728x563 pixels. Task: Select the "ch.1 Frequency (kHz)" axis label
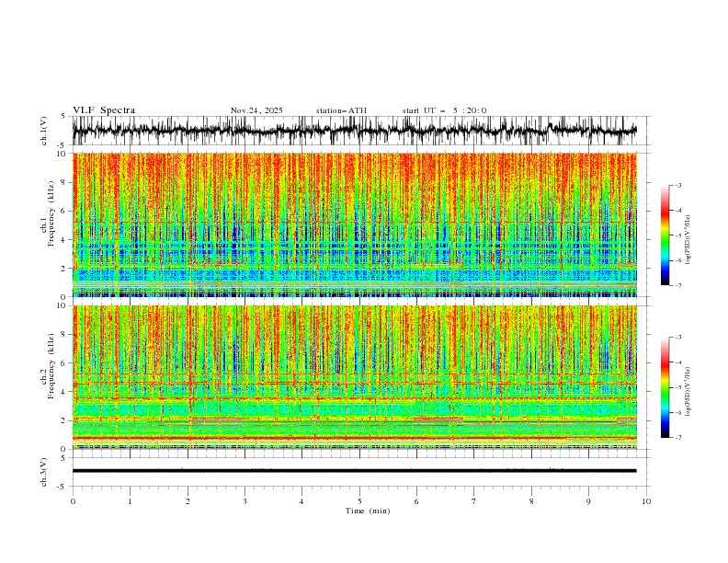(x=48, y=214)
